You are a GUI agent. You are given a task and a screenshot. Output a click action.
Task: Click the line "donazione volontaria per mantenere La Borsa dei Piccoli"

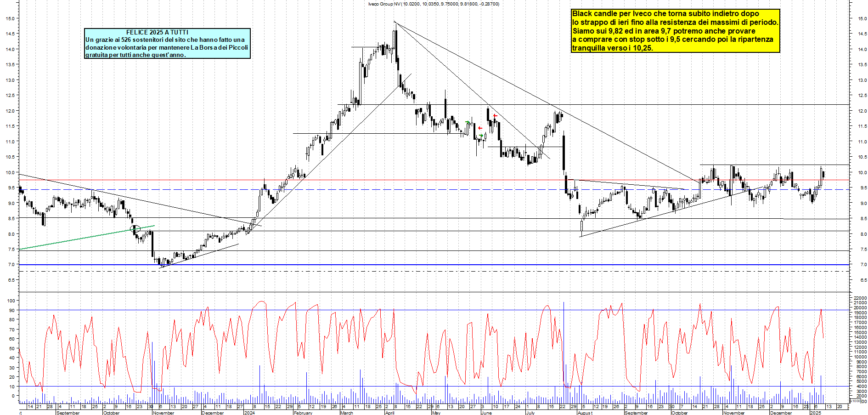167,47
